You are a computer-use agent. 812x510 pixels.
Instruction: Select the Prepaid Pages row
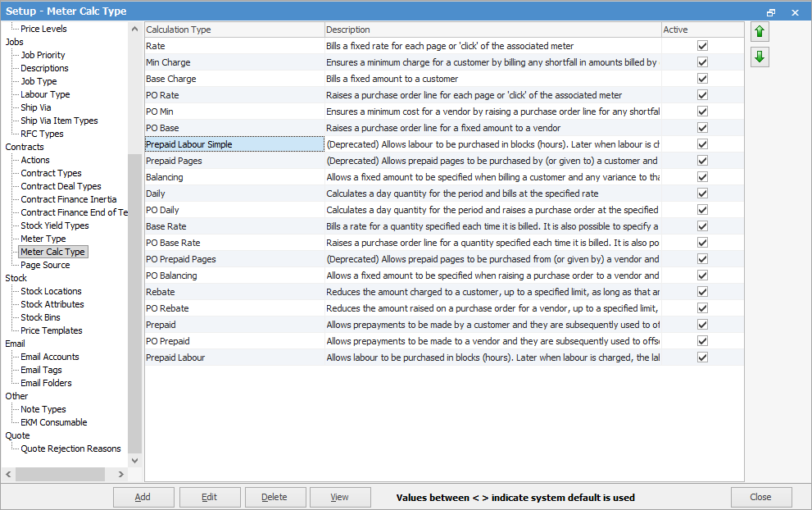(x=444, y=161)
